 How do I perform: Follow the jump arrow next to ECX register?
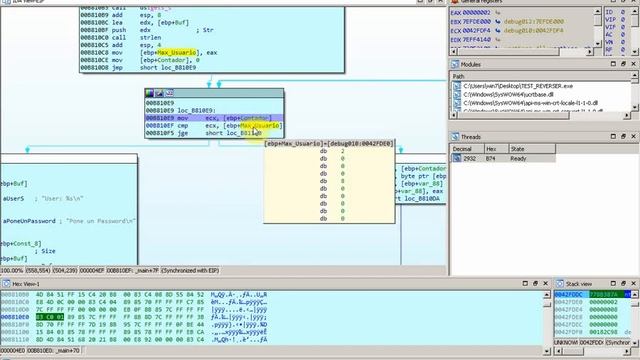pyautogui.click(x=498, y=31)
